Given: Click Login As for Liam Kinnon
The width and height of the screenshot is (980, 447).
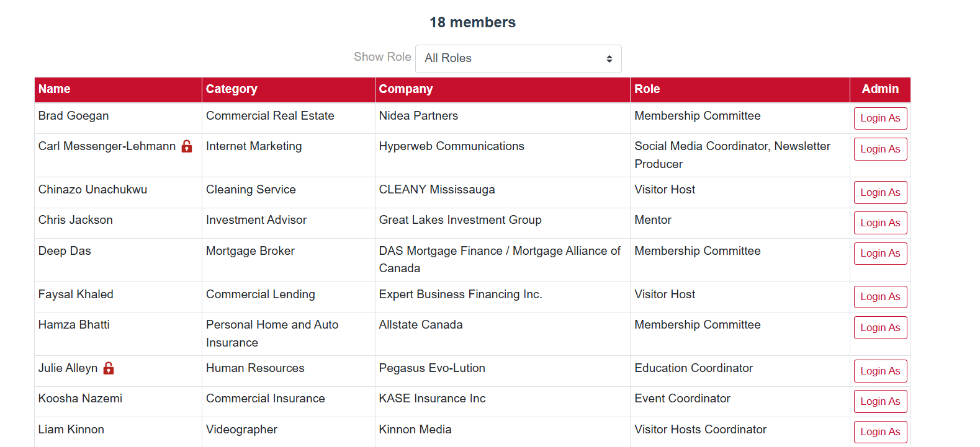Looking at the screenshot, I should [x=880, y=432].
